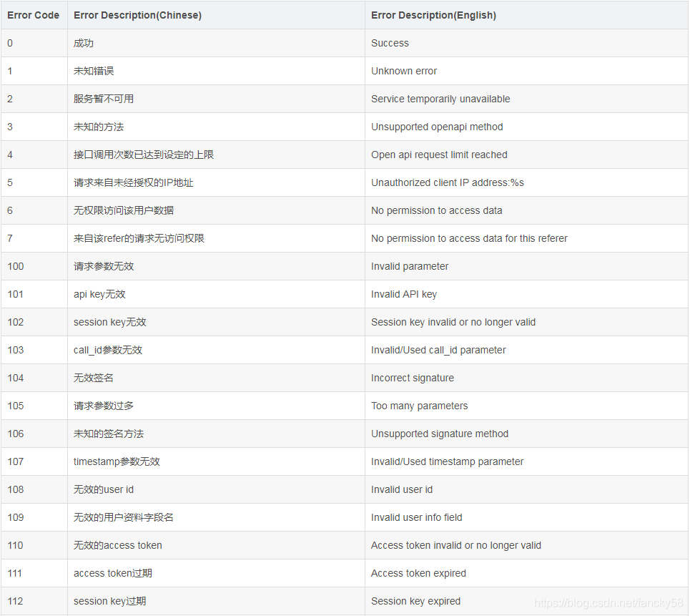
Task: Click the 'Unknown error' cell
Action: click(526, 71)
